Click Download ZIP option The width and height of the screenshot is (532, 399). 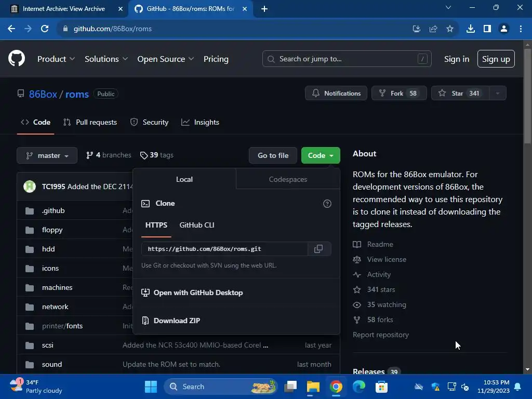[171, 321]
